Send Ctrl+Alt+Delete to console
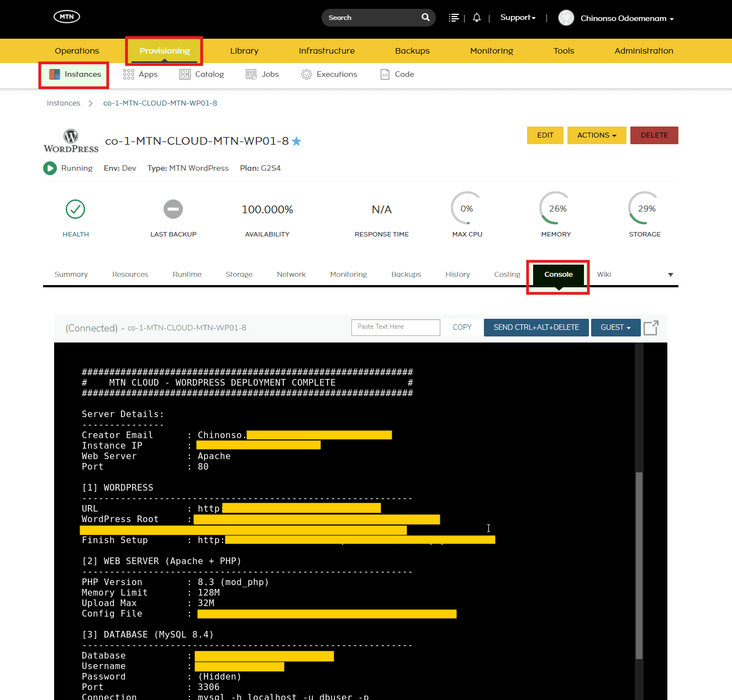Screen dimensions: 732x700 (536, 328)
